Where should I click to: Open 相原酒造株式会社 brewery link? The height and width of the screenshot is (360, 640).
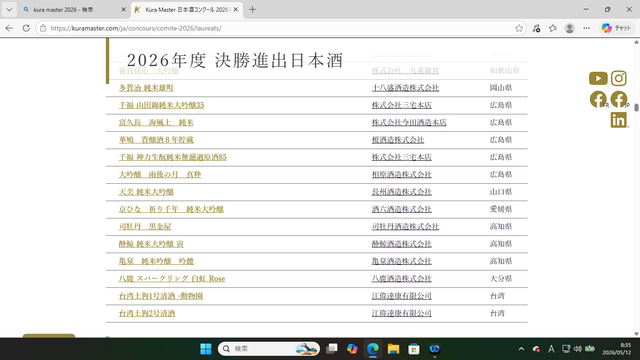tap(402, 174)
